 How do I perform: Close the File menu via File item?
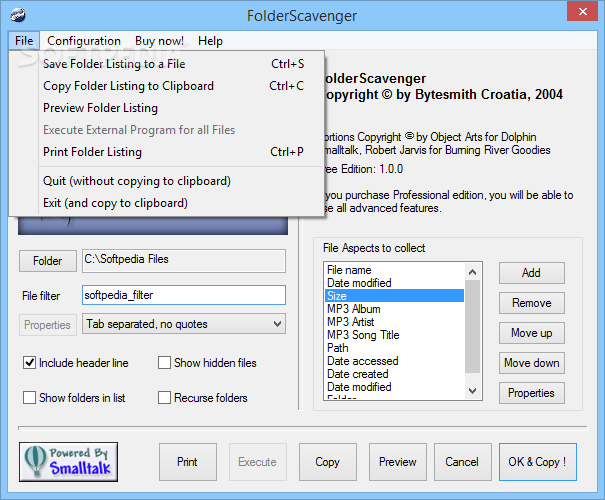24,41
